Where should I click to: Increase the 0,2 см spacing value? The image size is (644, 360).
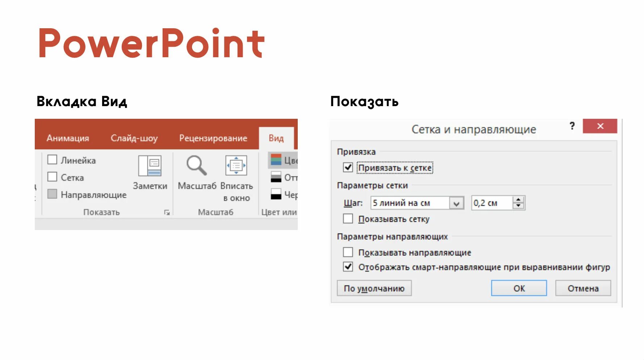(519, 200)
